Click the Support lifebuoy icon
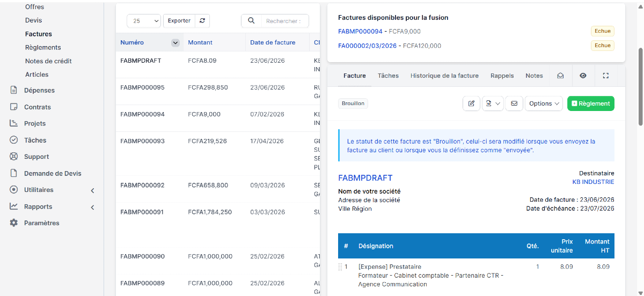 [14, 157]
